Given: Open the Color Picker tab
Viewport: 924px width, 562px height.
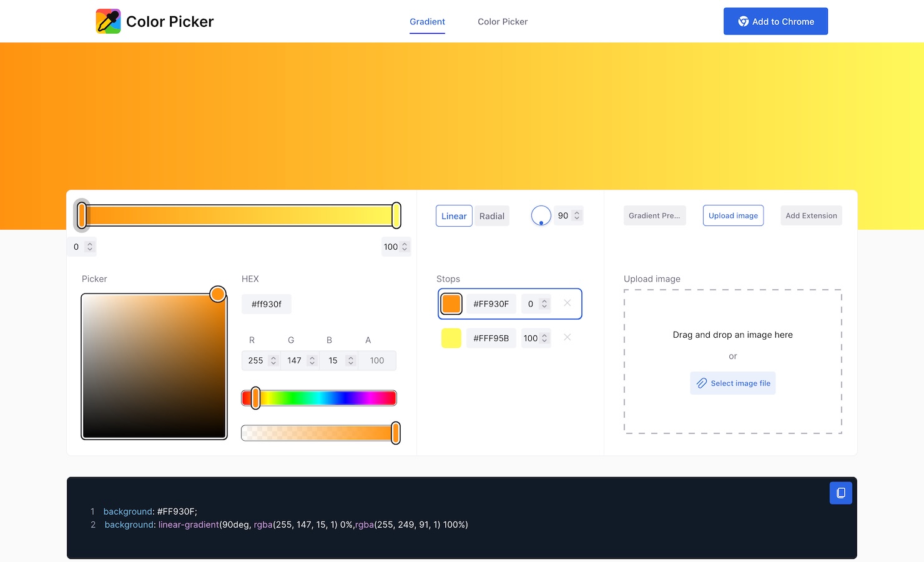Looking at the screenshot, I should [x=503, y=22].
